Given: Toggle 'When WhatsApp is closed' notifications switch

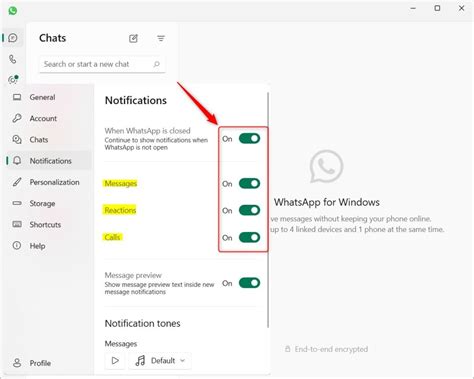Looking at the screenshot, I should tap(249, 139).
